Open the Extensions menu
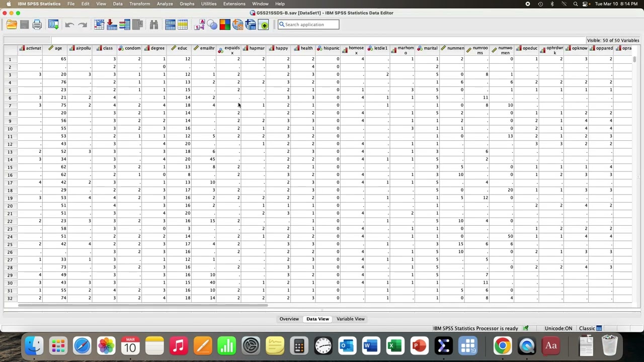The height and width of the screenshot is (362, 644). 234,4
